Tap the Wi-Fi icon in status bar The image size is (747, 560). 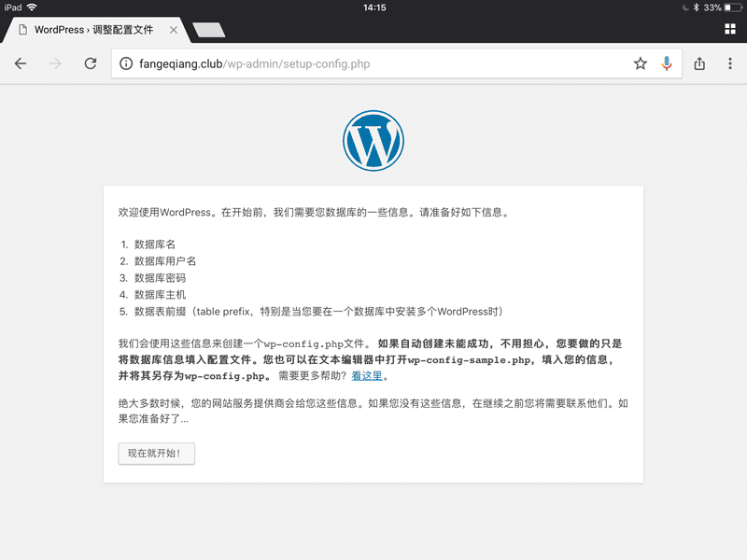pos(32,7)
